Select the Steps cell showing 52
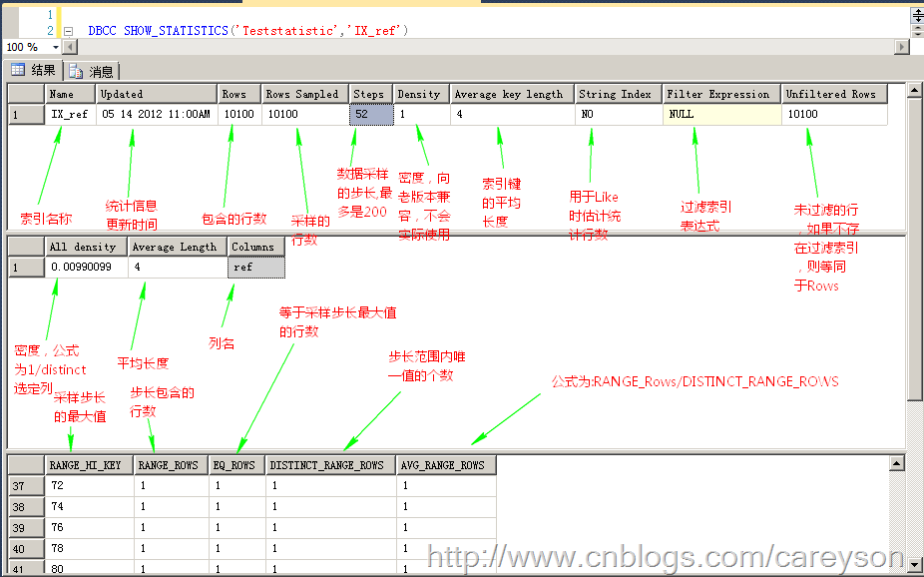Viewport: 924px width, 577px height. coord(370,115)
